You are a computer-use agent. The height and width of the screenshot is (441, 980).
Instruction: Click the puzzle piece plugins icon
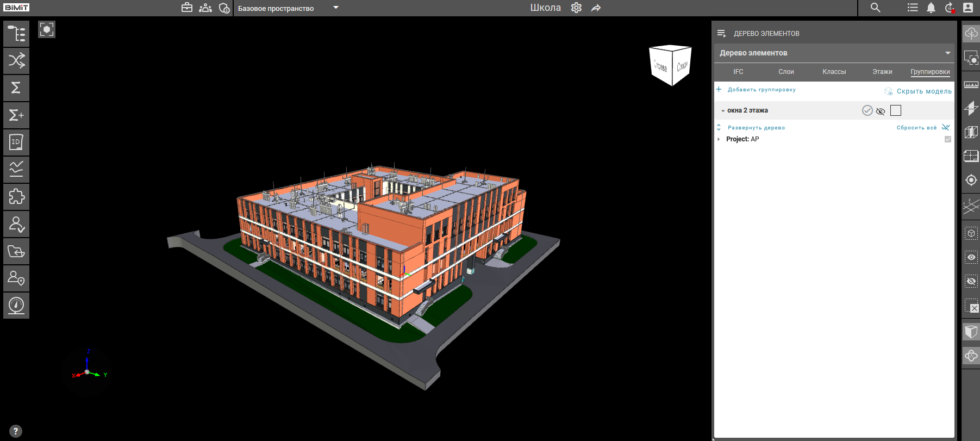pos(16,197)
